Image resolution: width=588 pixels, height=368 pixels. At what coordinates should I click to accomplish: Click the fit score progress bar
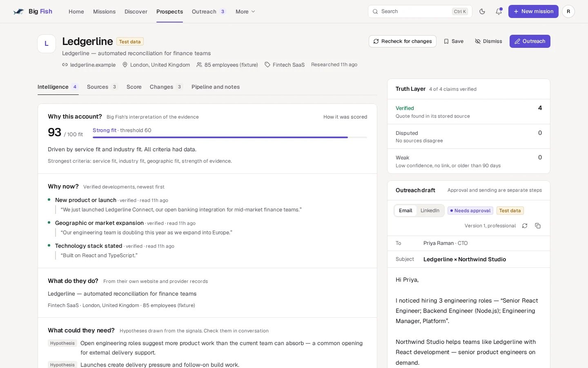230,137
